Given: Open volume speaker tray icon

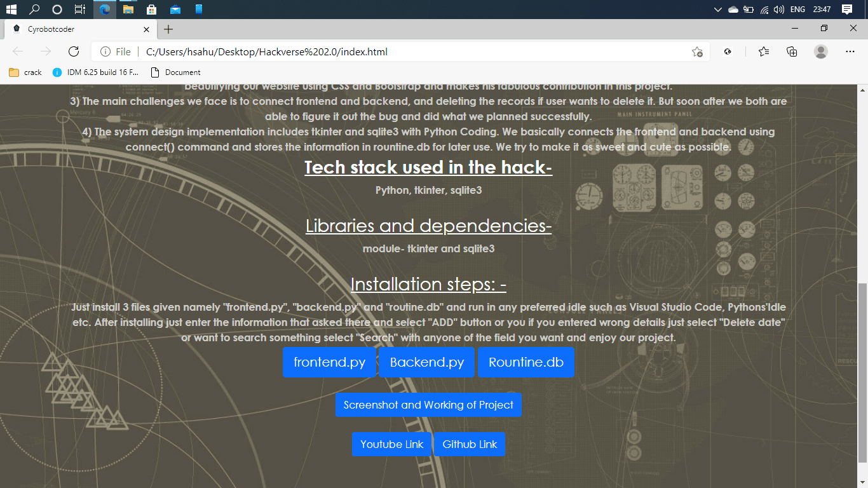Looking at the screenshot, I should 778,10.
